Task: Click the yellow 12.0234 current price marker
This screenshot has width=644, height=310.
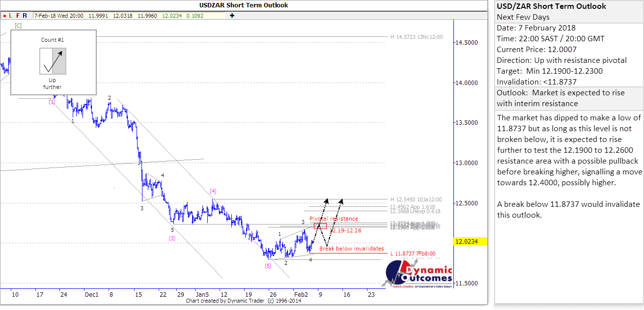Action: tap(470, 241)
